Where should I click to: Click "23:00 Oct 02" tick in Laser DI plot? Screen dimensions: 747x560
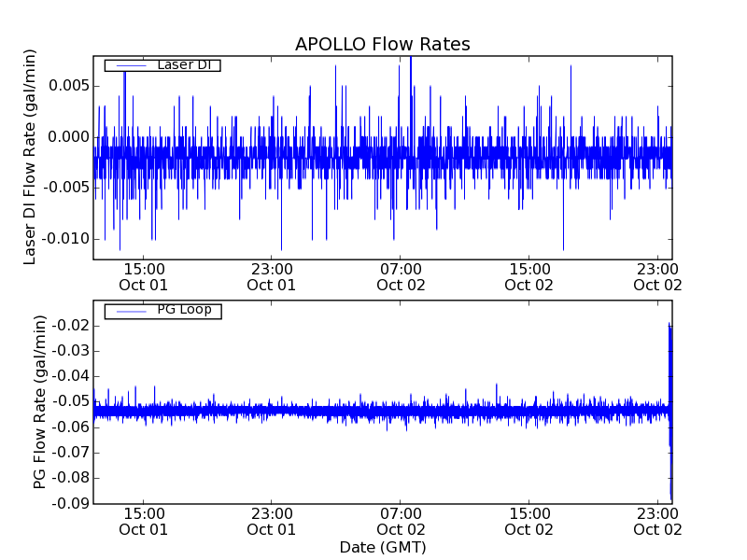(658, 277)
